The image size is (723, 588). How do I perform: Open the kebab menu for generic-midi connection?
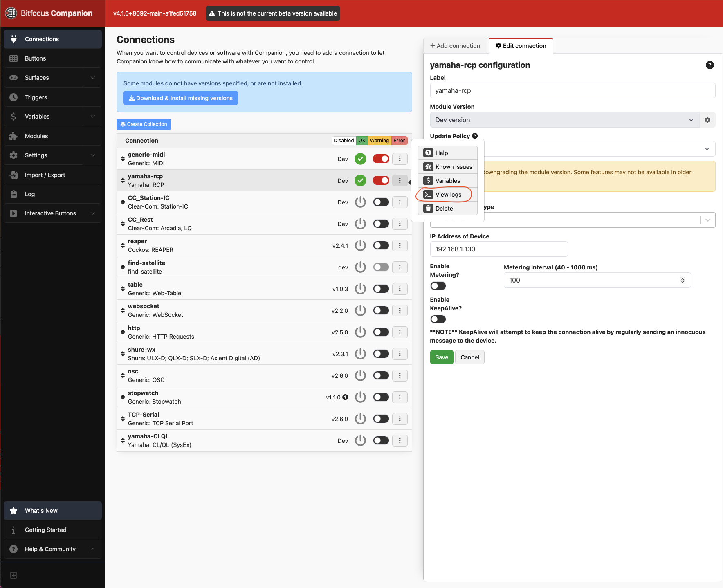point(400,159)
